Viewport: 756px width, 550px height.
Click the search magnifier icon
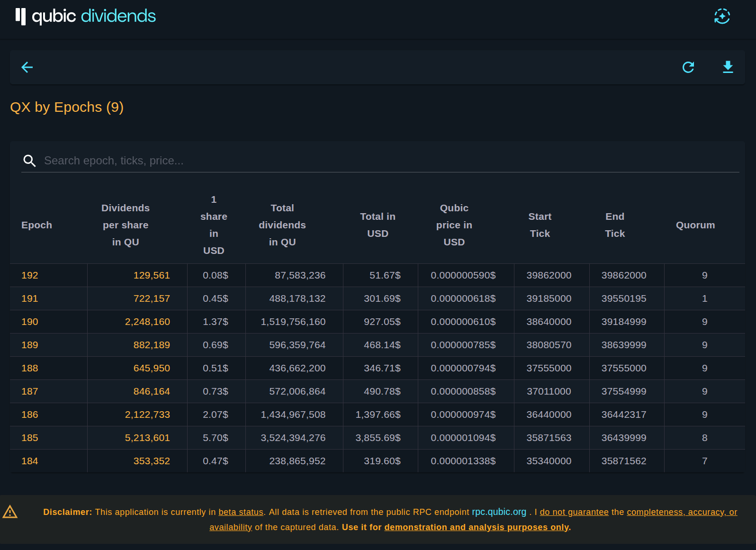[29, 161]
